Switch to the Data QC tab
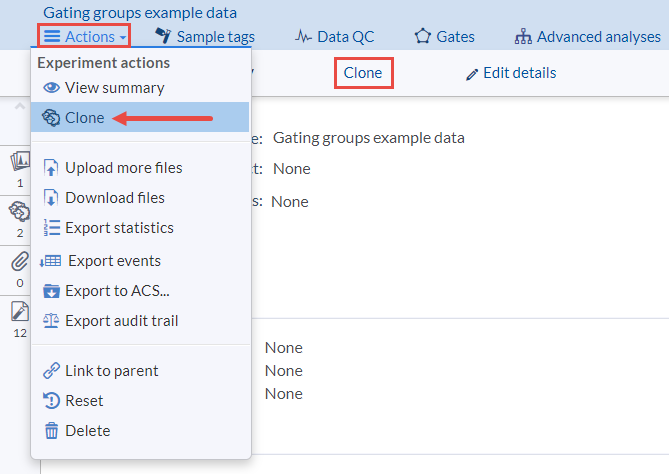The height and width of the screenshot is (474, 669). point(334,37)
